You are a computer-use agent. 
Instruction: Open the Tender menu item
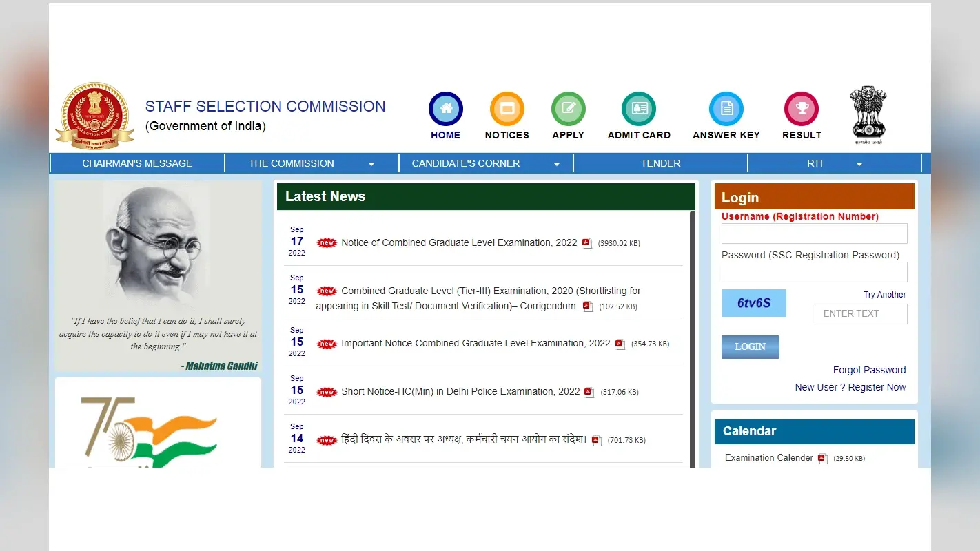tap(660, 163)
